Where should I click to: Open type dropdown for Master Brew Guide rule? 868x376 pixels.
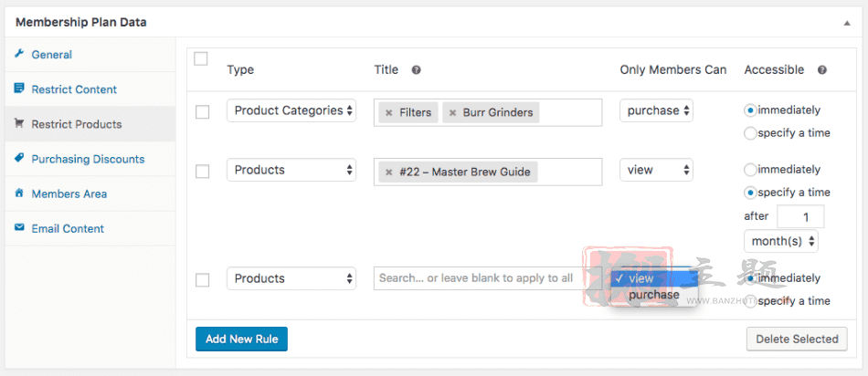[x=291, y=170]
